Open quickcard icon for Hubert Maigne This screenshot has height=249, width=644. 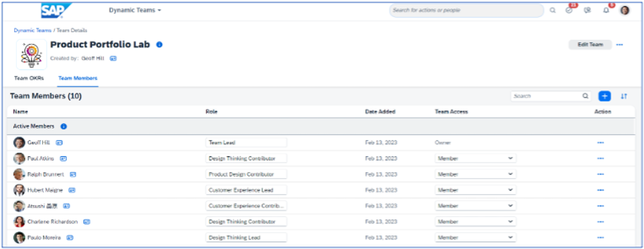point(72,190)
